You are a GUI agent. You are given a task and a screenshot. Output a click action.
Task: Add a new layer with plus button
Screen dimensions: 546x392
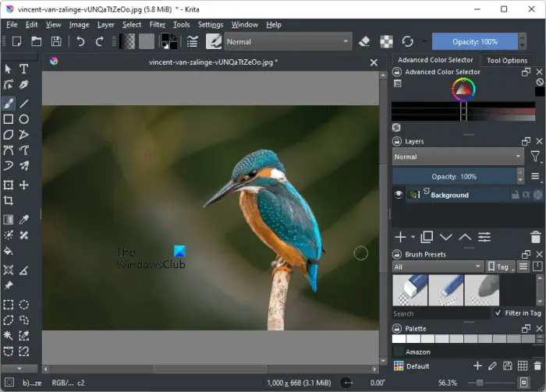click(401, 237)
